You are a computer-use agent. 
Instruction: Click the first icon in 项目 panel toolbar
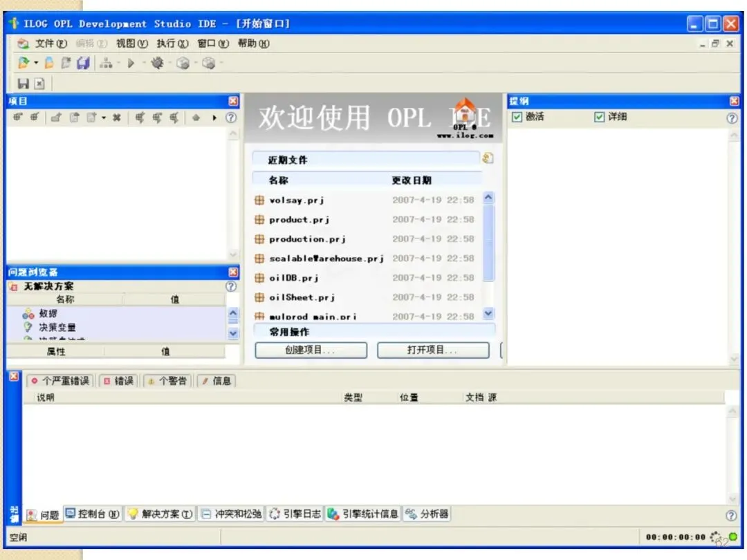(x=17, y=117)
